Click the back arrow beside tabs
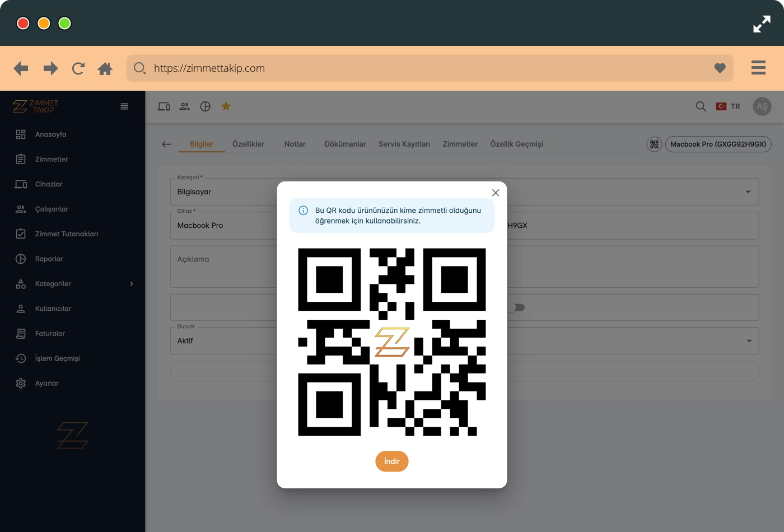This screenshot has height=532, width=784. point(166,144)
